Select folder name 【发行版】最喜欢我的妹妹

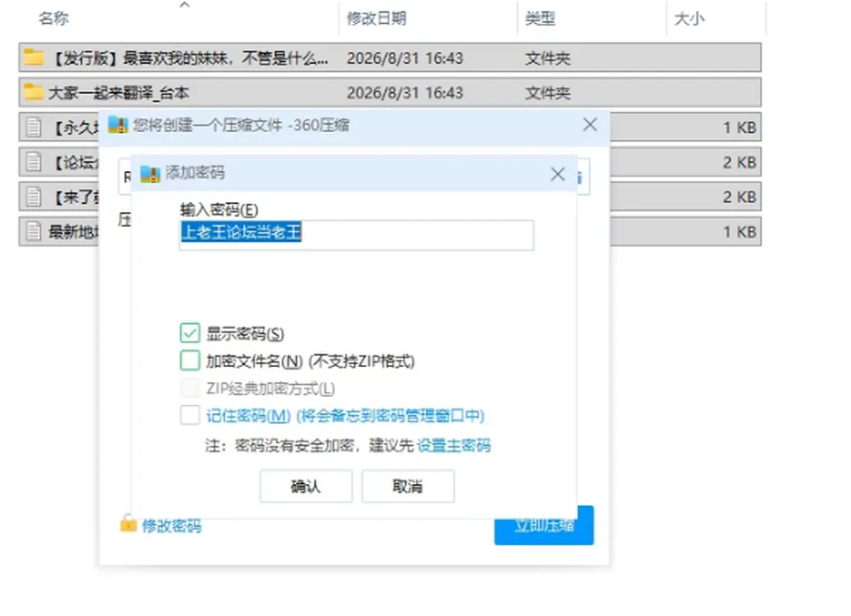click(190, 58)
